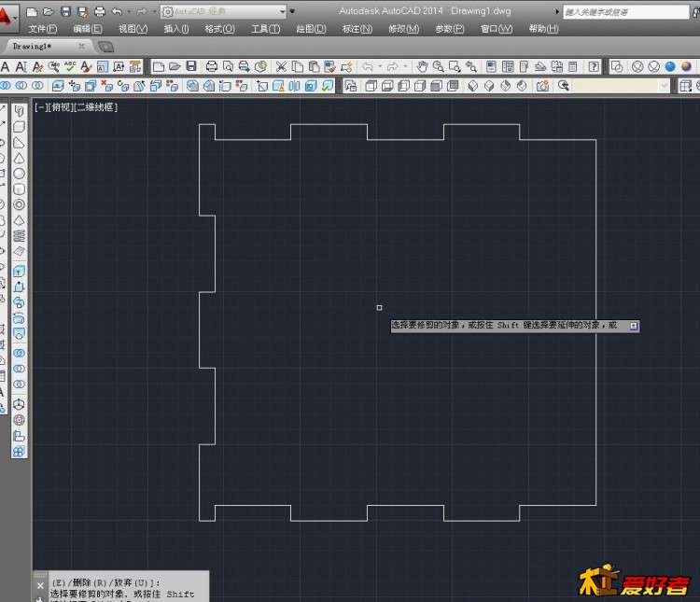Click the Create Camera icon
Image resolution: width=700 pixels, height=602 pixels.
pyautogui.click(x=542, y=86)
